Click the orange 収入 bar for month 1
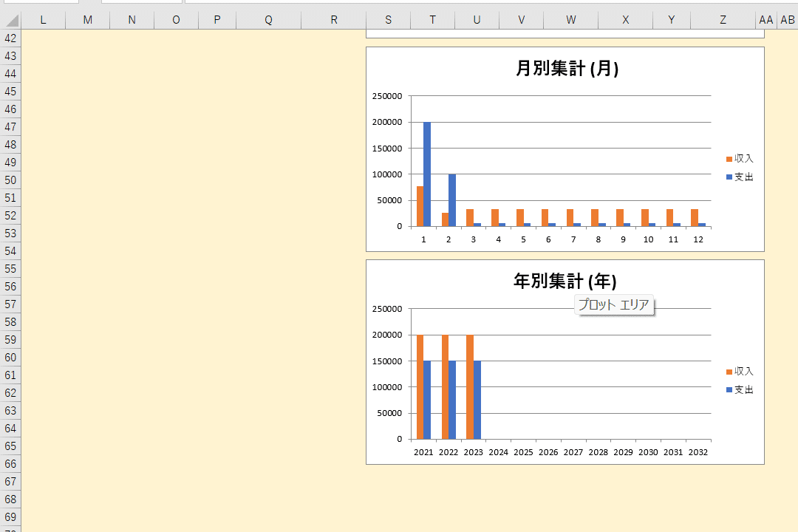This screenshot has width=798, height=532. tap(420, 206)
